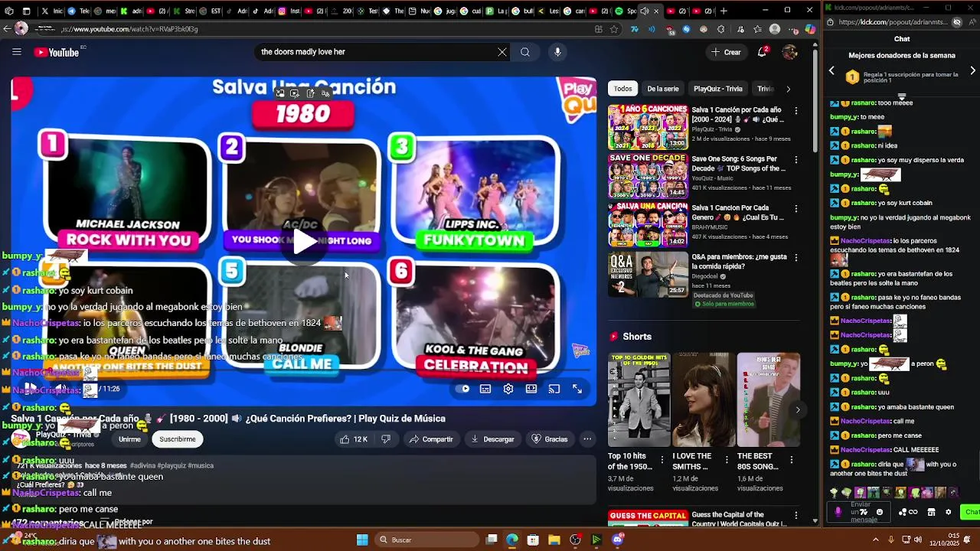The height and width of the screenshot is (551, 980).
Task: Open the YouTube account avatar menu
Action: point(790,52)
